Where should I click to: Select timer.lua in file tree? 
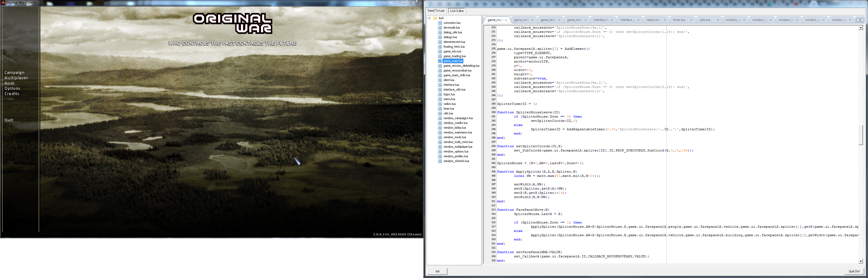(449, 109)
